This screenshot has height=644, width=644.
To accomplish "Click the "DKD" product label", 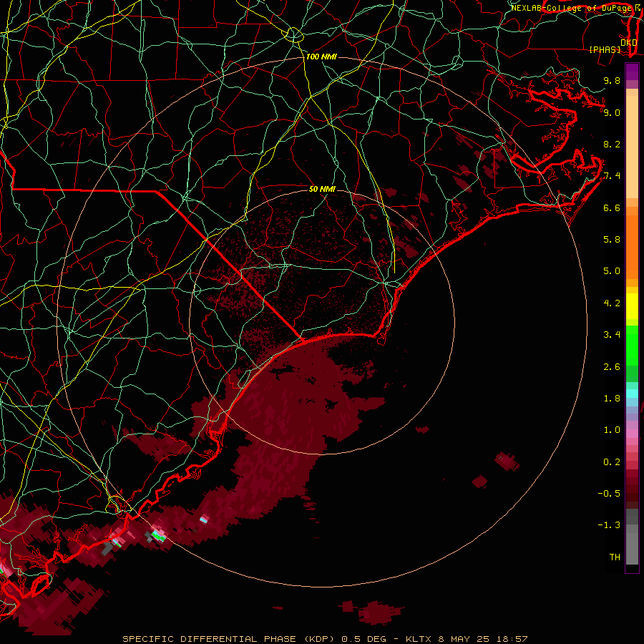I will (x=629, y=42).
